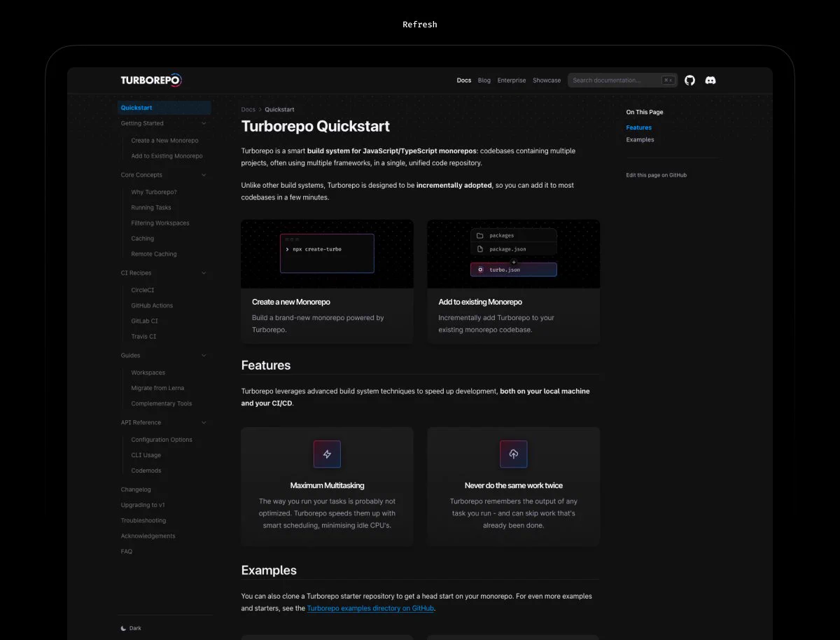
Task: Open the CircleCI recipe
Action: [143, 291]
